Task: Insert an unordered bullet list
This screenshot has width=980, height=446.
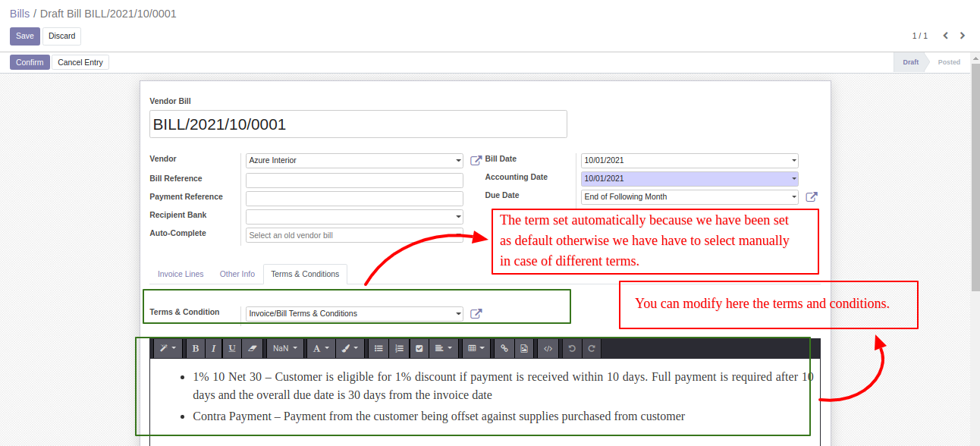Action: pos(378,349)
